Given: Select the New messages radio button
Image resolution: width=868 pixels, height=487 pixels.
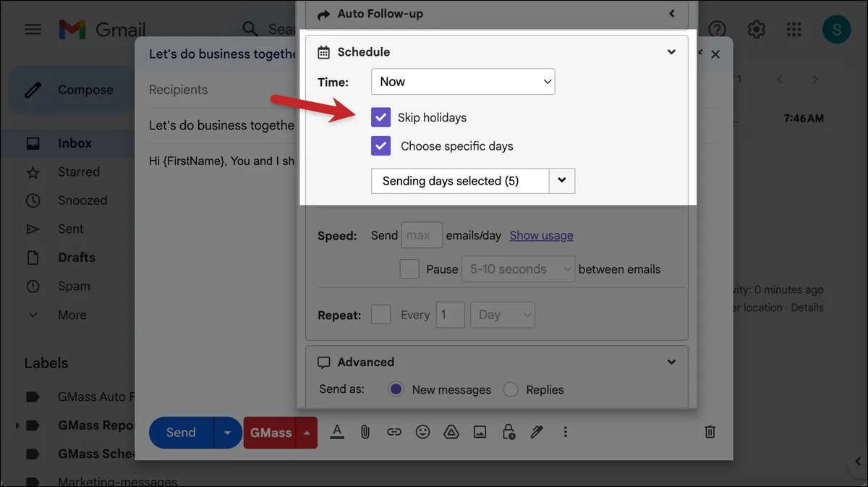Looking at the screenshot, I should [396, 389].
